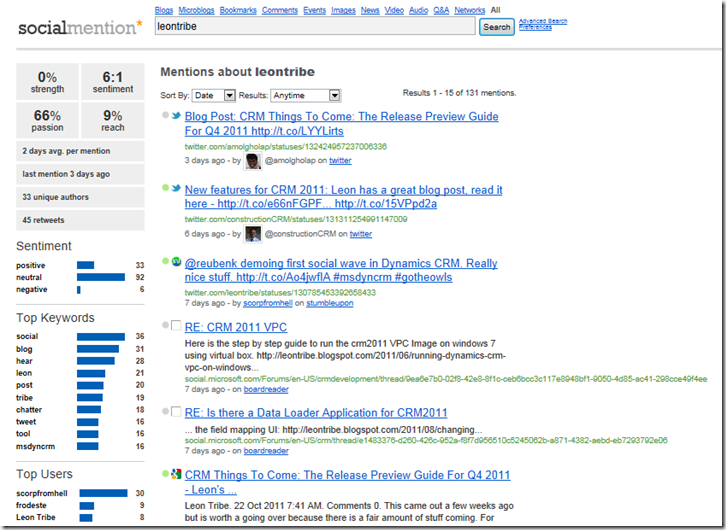The image size is (726, 530).
Task: Click Twitter bird icon beside New features result
Action: click(176, 188)
